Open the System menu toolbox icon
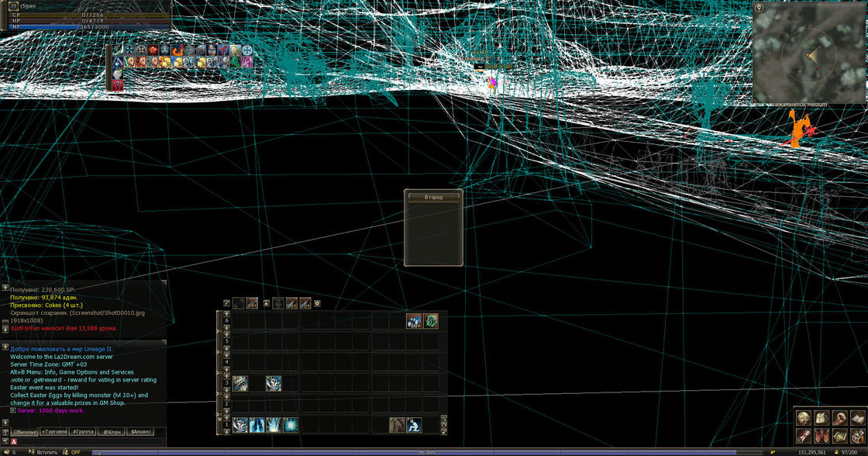Image resolution: width=868 pixels, height=456 pixels. (x=857, y=436)
